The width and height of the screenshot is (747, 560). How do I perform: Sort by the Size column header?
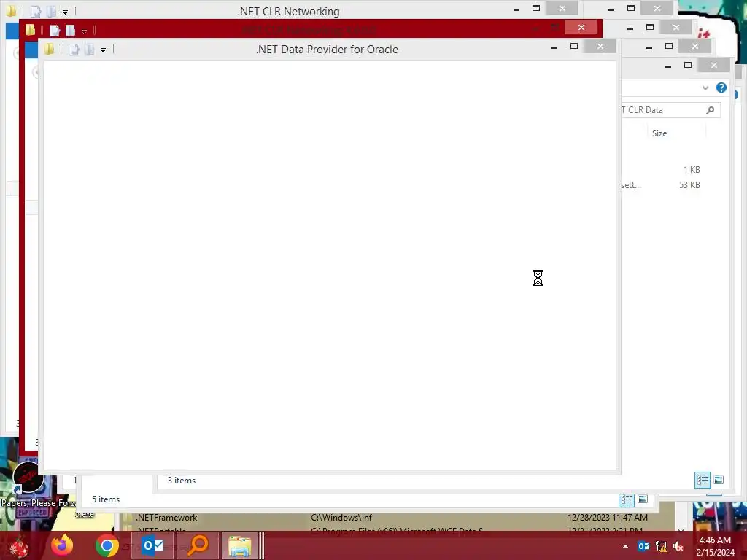pyautogui.click(x=659, y=133)
